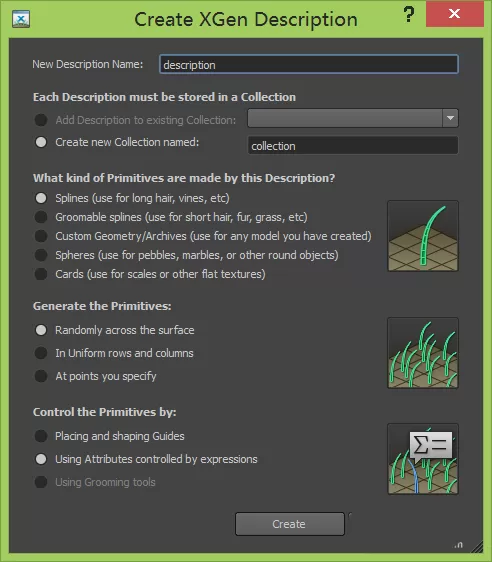Choose Splines primitive radio button
This screenshot has width=492, height=562.
[41, 198]
